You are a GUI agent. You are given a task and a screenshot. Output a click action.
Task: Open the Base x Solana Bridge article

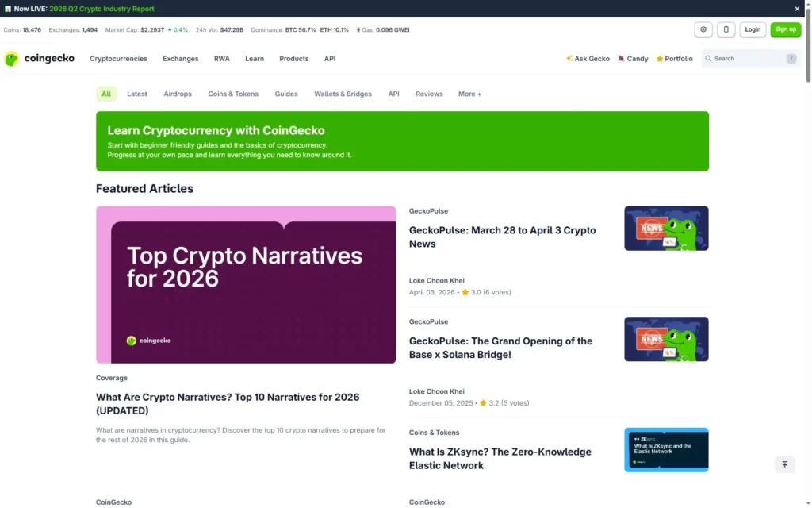[x=501, y=348]
